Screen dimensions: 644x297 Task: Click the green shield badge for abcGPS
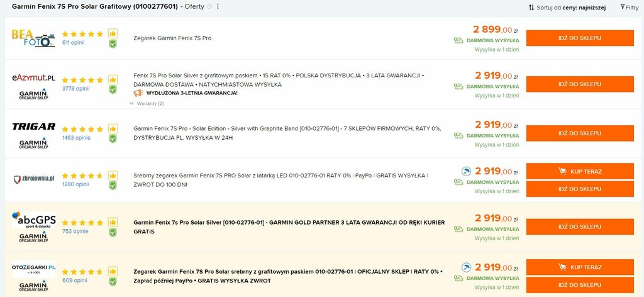click(x=113, y=232)
